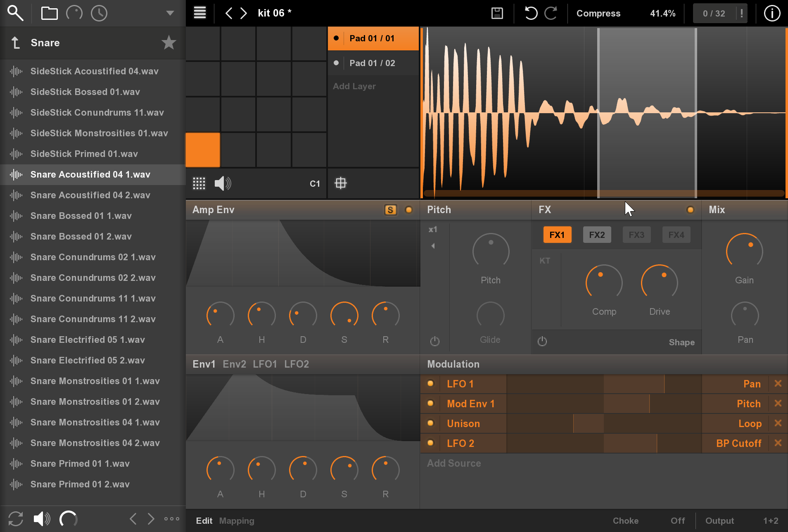Viewport: 788px width, 532px height.
Task: Save the kit with floppy icon
Action: click(x=497, y=13)
